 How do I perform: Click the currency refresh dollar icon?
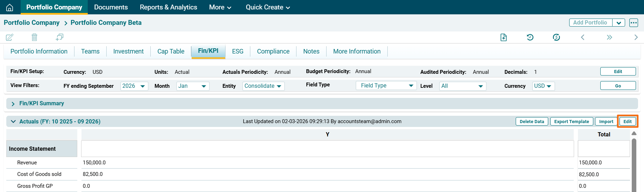coord(556,37)
